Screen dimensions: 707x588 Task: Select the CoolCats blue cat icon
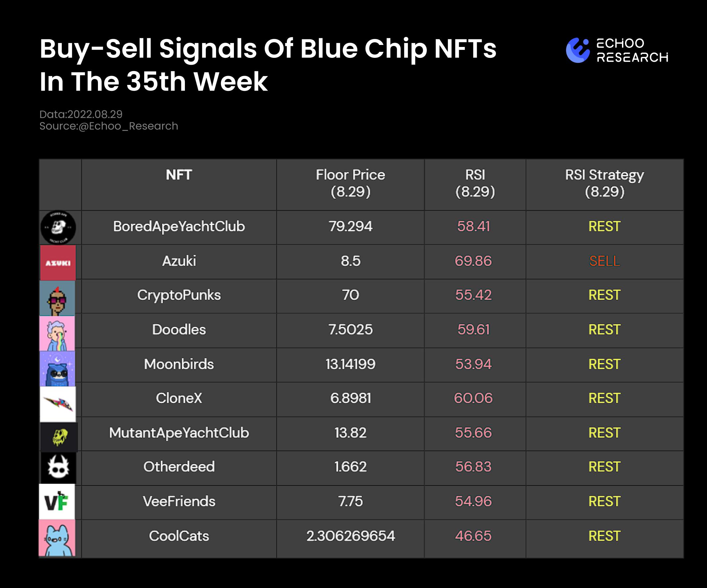(x=57, y=537)
